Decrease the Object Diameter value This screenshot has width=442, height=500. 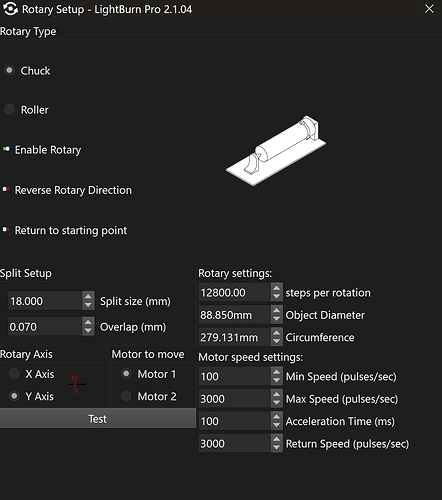(x=276, y=319)
